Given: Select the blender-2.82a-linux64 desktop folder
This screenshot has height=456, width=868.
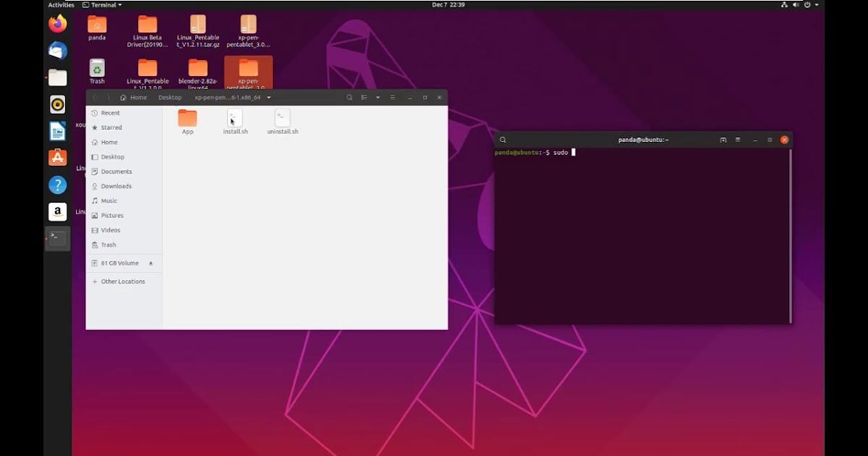Looking at the screenshot, I should coord(197,74).
